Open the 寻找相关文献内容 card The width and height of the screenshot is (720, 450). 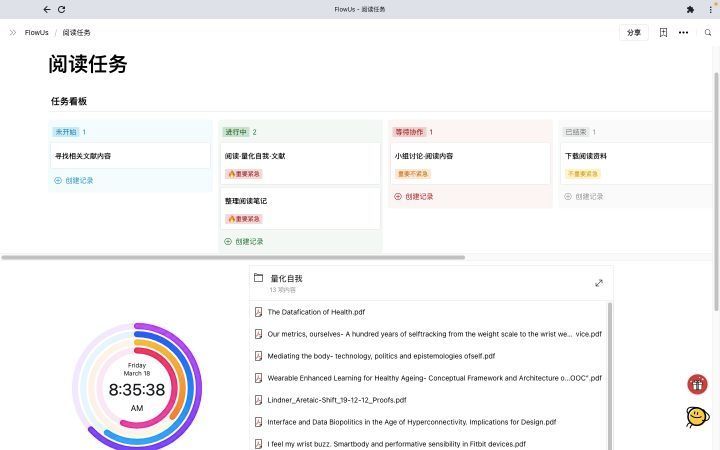pos(130,156)
